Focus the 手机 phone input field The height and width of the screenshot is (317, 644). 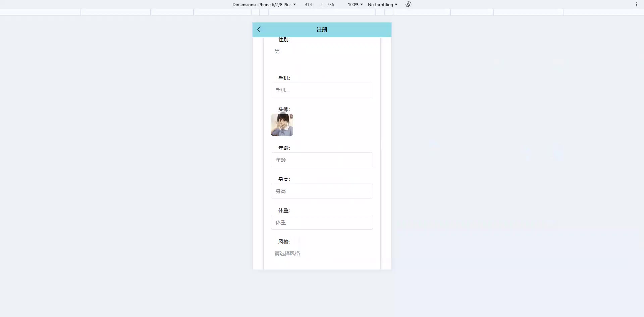pos(322,90)
